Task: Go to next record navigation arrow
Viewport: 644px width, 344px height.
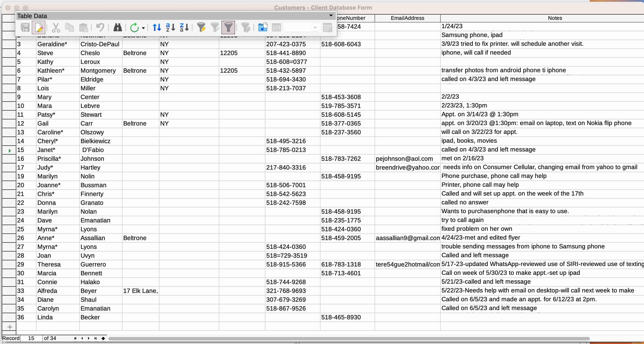Action: (x=89, y=338)
